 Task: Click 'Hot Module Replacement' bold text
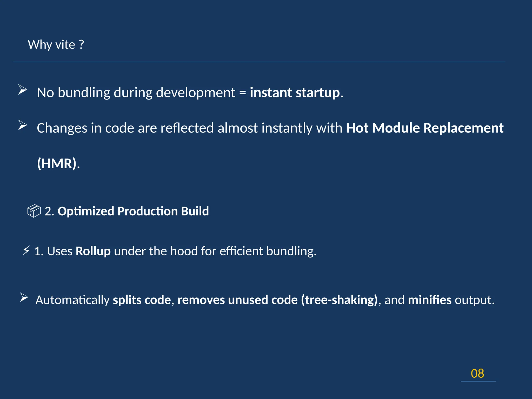coord(425,128)
